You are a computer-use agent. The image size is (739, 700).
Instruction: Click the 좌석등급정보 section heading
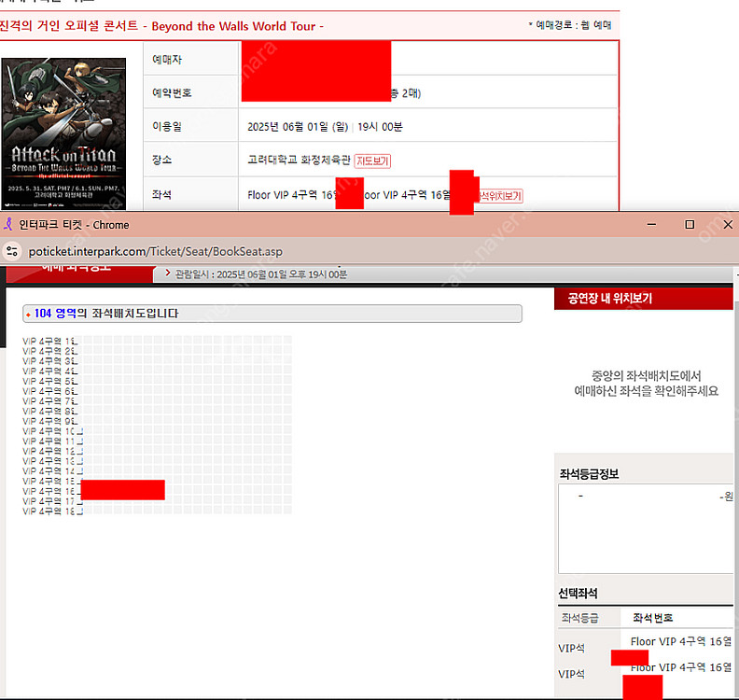589,474
